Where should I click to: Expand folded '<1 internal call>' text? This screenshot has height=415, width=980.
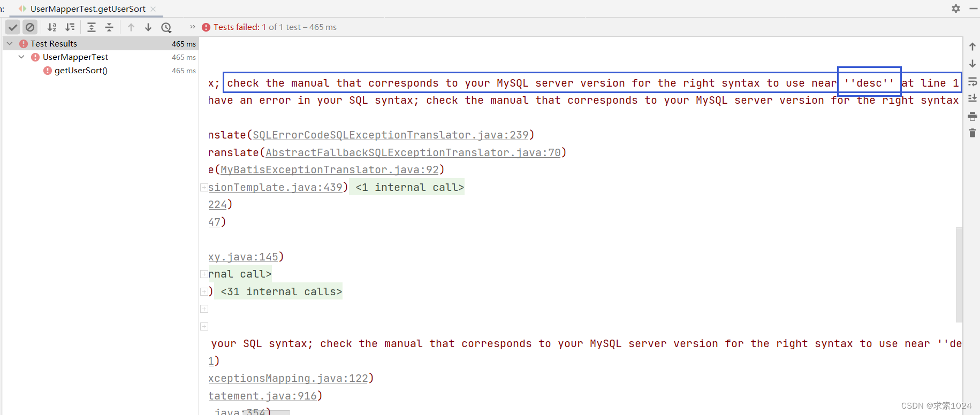tap(409, 187)
